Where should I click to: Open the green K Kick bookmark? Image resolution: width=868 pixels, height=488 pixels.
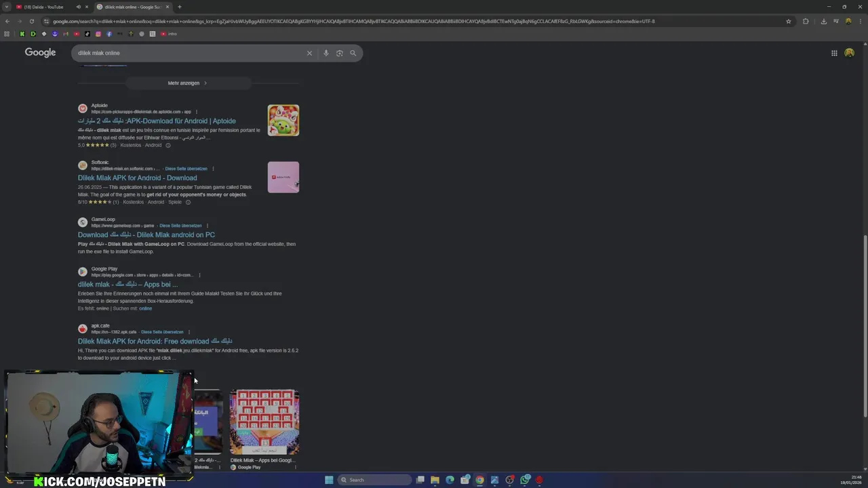pyautogui.click(x=22, y=34)
